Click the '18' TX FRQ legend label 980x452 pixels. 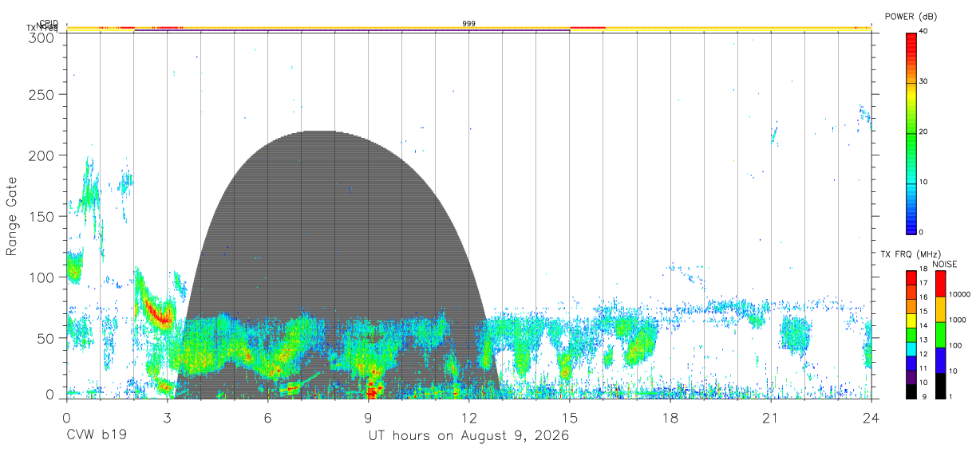(x=924, y=269)
